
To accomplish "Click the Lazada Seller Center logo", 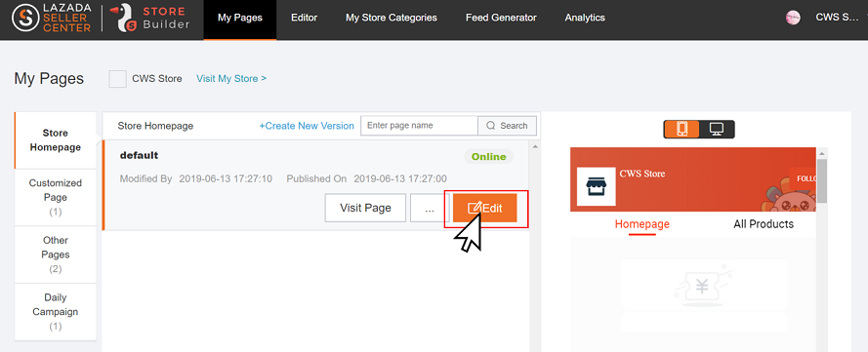I will click(52, 19).
